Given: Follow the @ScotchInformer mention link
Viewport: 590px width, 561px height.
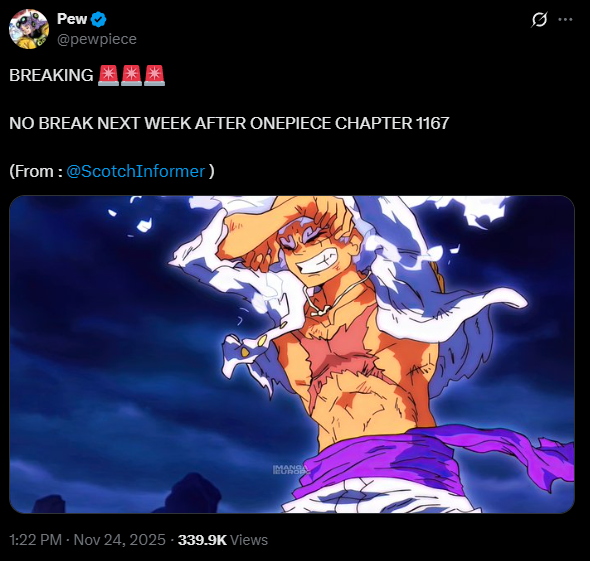Looking at the screenshot, I should (x=135, y=171).
